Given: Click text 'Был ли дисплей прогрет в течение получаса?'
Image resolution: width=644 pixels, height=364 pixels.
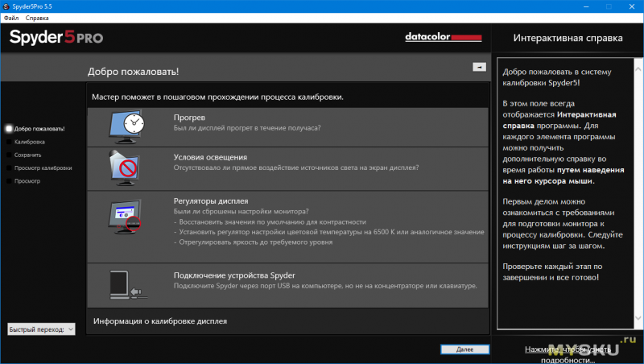Looking at the screenshot, I should click(247, 128).
